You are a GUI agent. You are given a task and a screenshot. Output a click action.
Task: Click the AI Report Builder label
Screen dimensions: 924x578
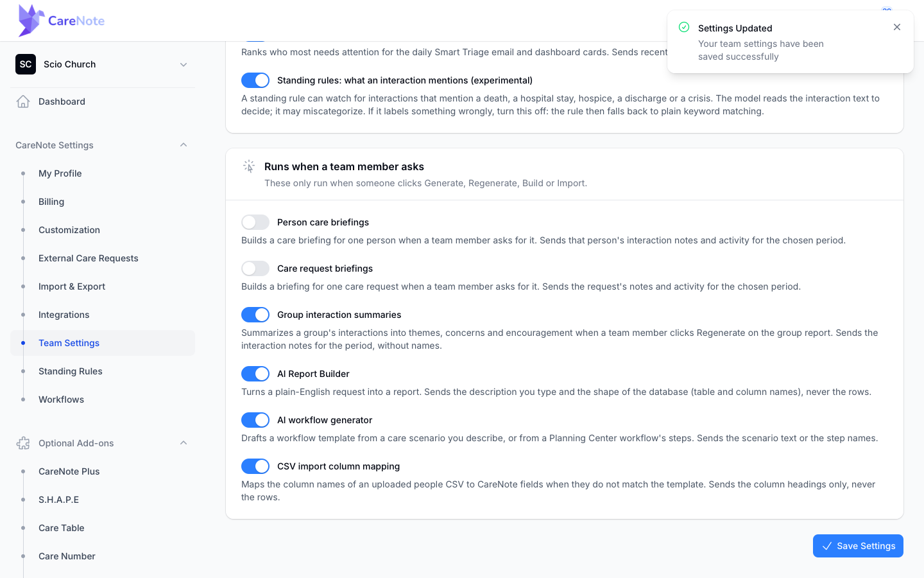[313, 374]
